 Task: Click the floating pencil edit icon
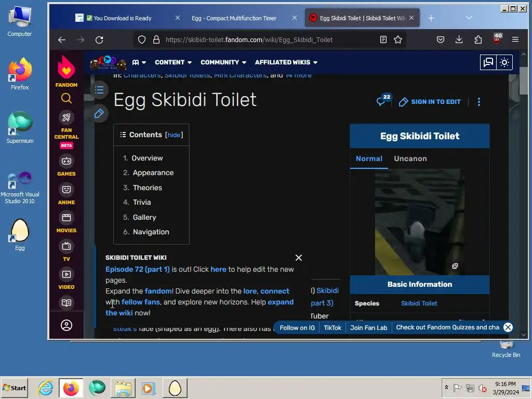pyautogui.click(x=99, y=113)
